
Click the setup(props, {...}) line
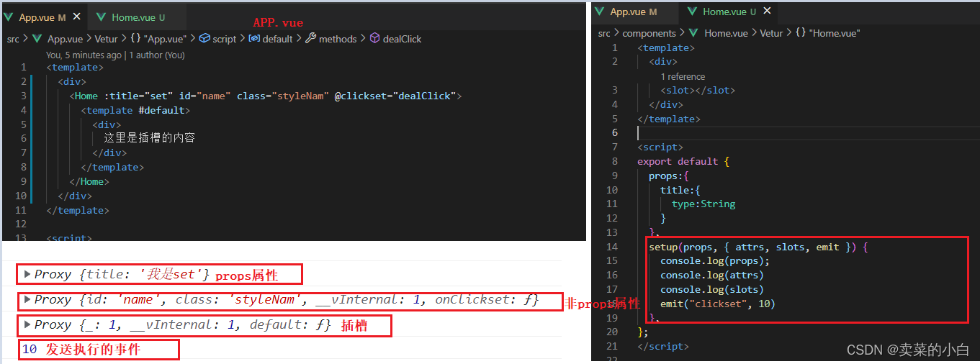[x=759, y=247]
